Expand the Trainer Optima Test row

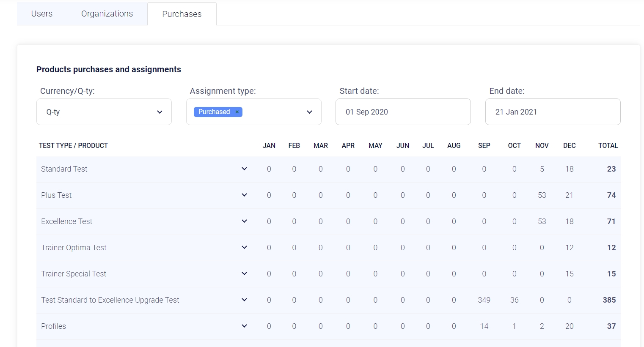tap(244, 248)
